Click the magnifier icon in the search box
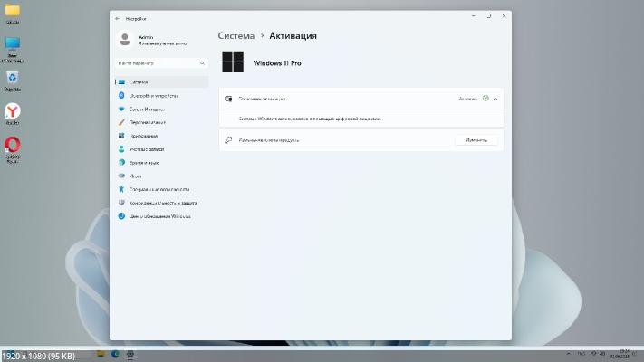The image size is (644, 362). pos(202,63)
